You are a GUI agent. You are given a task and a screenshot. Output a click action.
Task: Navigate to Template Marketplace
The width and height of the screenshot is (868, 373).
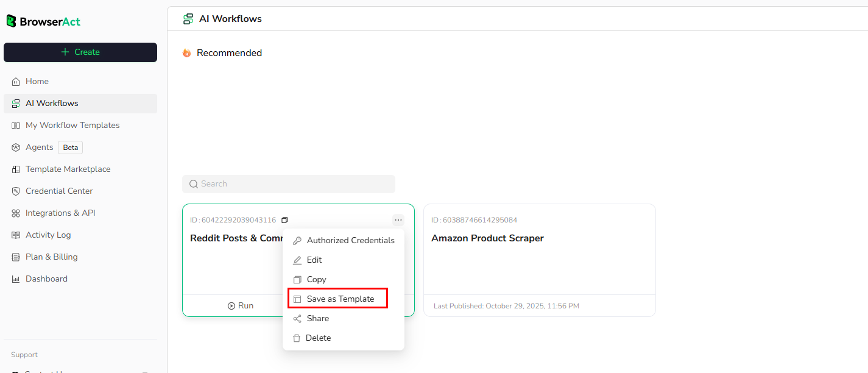[68, 169]
